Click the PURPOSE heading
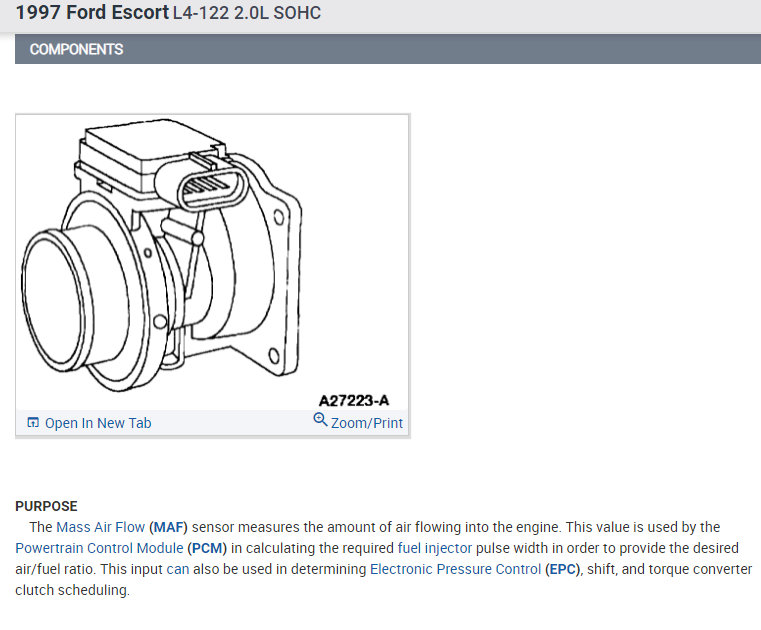 point(46,506)
